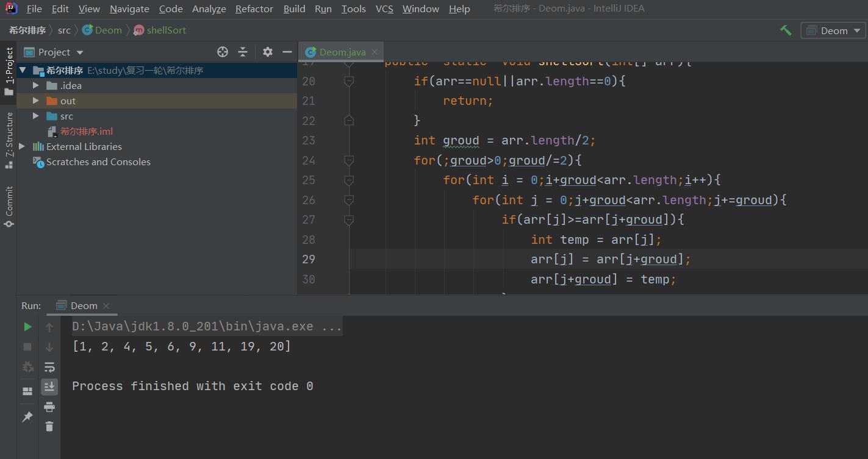Fold the for loop at line 25
This screenshot has width=868, height=459.
coord(349,180)
